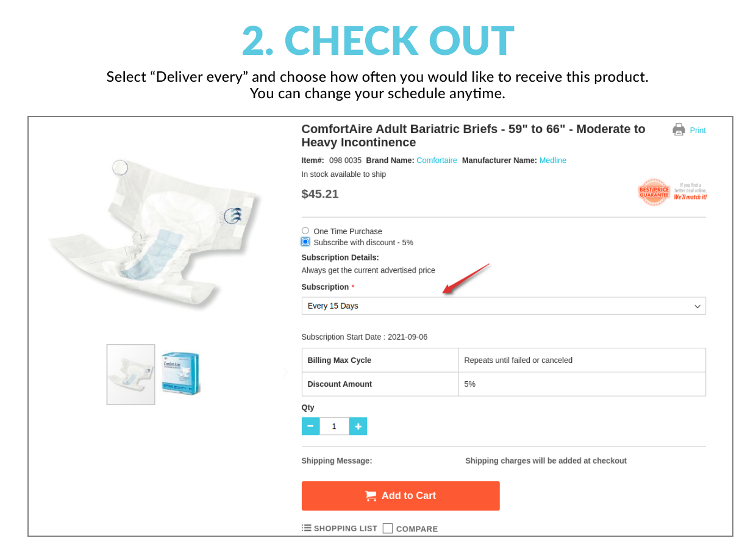Click the minus button to decrease quantity

(310, 426)
